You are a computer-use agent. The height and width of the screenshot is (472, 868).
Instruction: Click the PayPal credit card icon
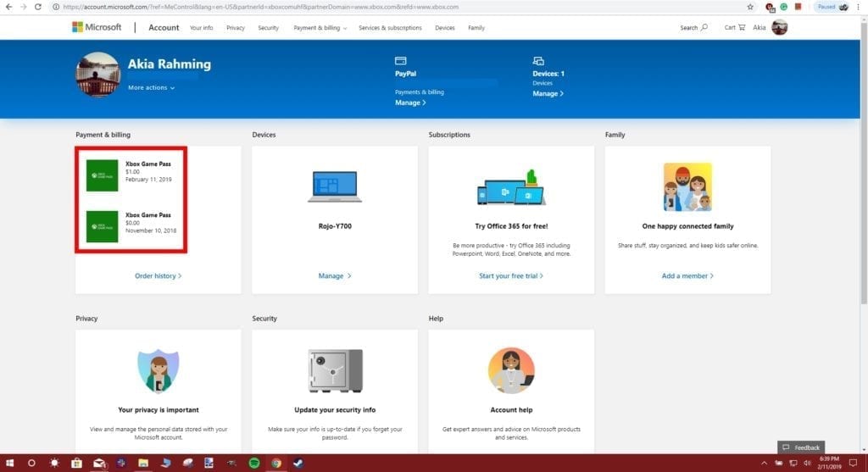[x=401, y=61]
